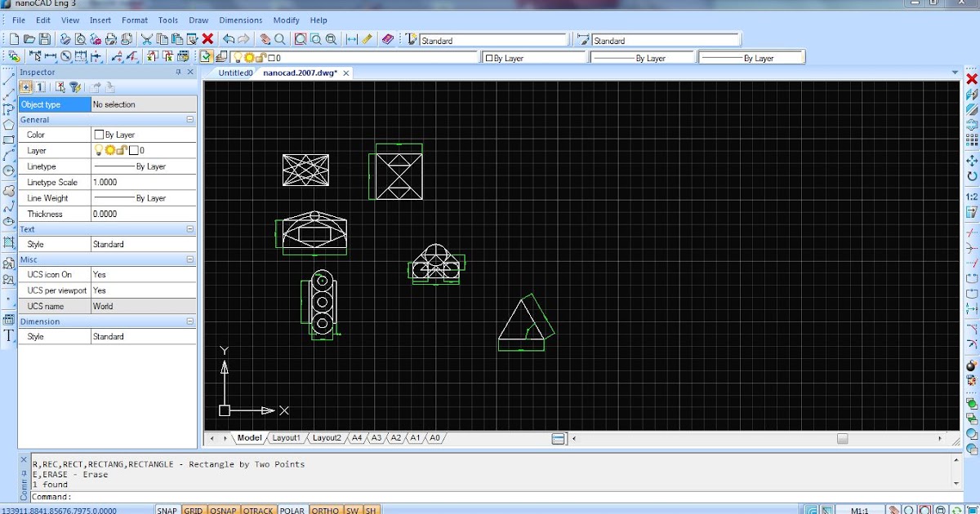Enable GRID in the status bar
This screenshot has height=514, width=980.
[194, 510]
